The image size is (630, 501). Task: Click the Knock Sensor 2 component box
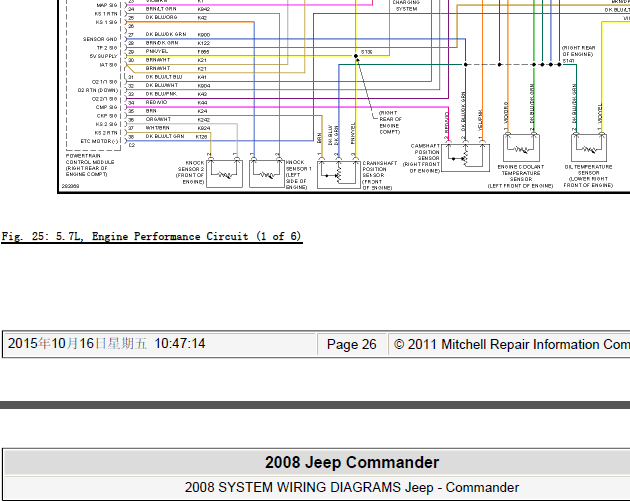tap(224, 174)
